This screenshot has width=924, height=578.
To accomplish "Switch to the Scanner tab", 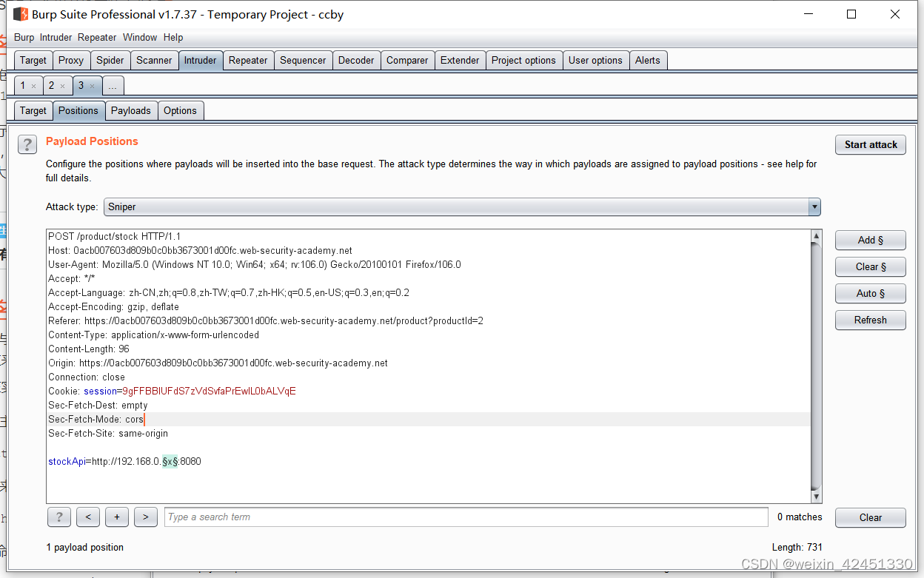I will click(154, 61).
